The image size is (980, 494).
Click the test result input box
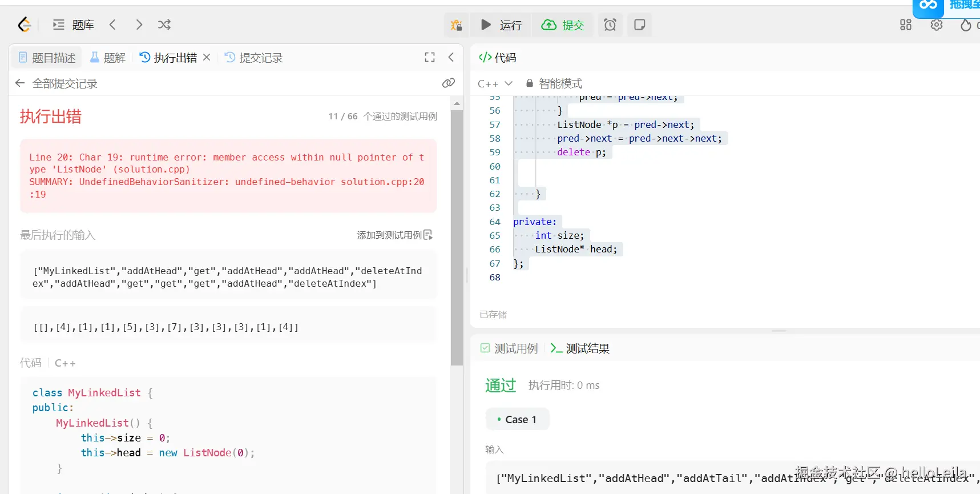pyautogui.click(x=733, y=478)
